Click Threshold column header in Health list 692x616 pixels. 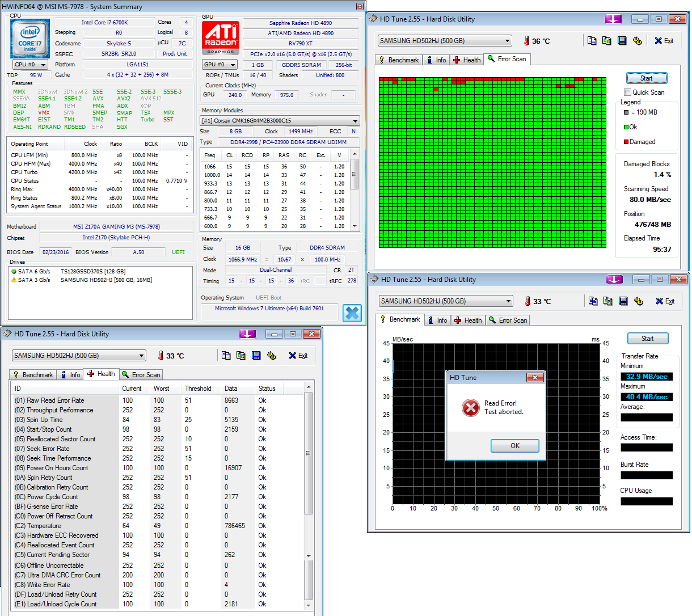[202, 389]
